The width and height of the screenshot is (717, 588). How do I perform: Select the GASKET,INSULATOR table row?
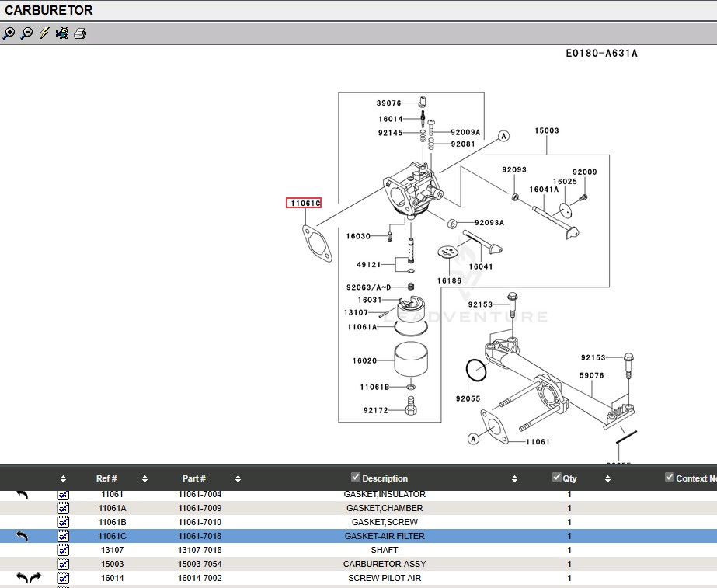tap(384, 494)
